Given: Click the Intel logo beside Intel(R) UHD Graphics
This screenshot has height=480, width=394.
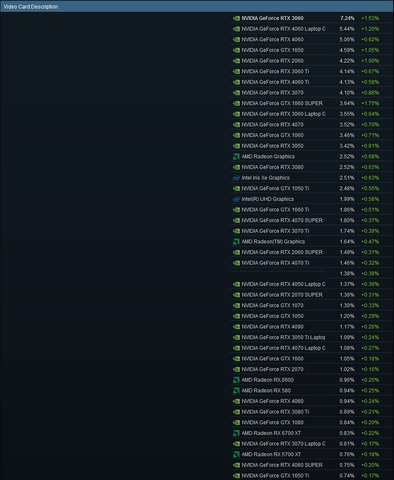Looking at the screenshot, I should 236,199.
